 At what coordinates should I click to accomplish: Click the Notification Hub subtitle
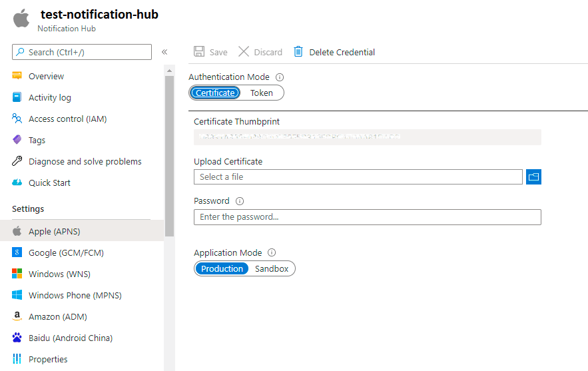67,29
